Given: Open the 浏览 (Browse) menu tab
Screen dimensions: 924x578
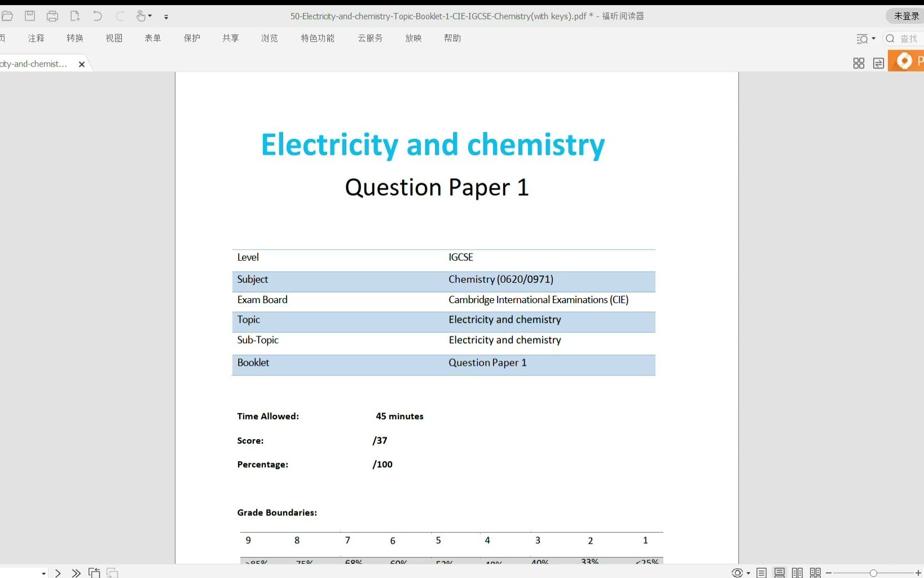Looking at the screenshot, I should click(270, 38).
